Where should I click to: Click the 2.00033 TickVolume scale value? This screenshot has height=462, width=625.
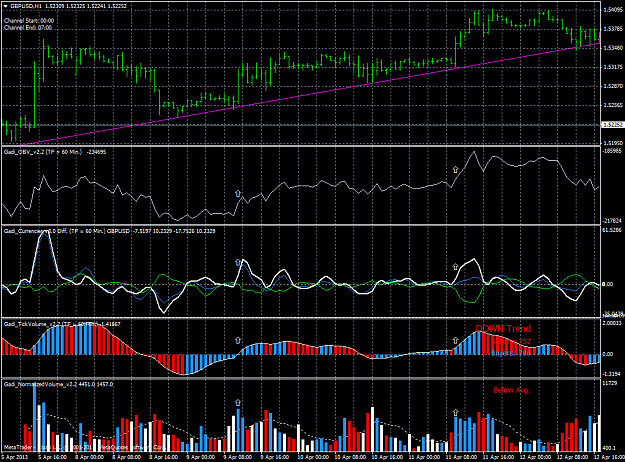coord(613,323)
